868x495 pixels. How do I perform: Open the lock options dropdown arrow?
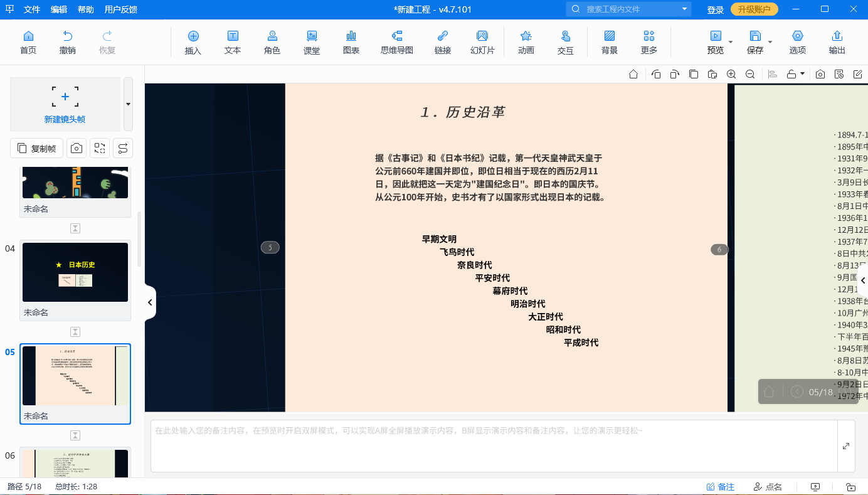pyautogui.click(x=802, y=74)
